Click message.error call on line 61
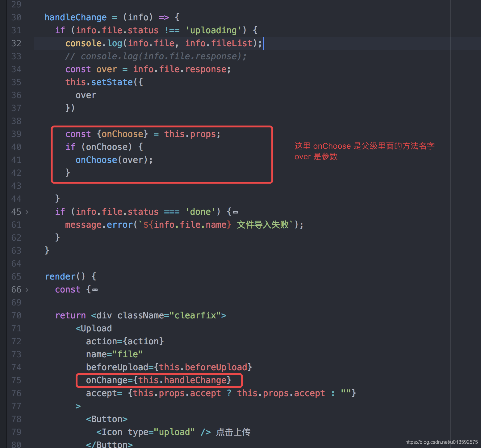Screen dimensions: 481x448 click(x=99, y=225)
